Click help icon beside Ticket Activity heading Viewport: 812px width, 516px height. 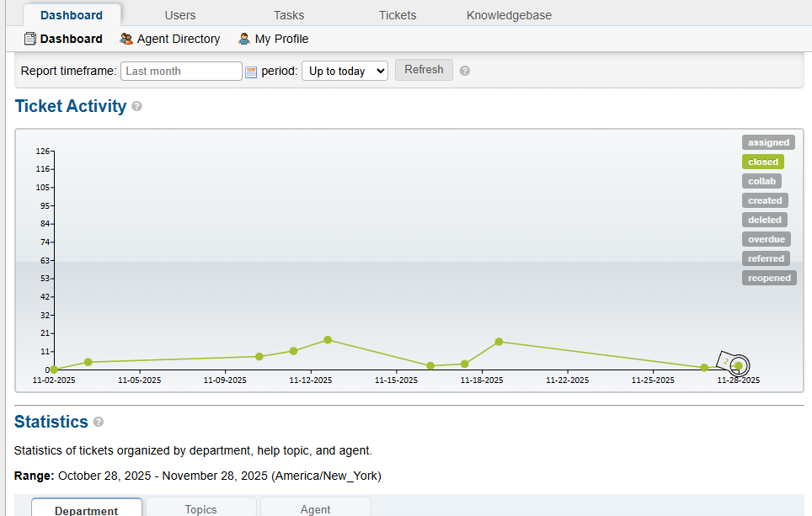point(136,107)
